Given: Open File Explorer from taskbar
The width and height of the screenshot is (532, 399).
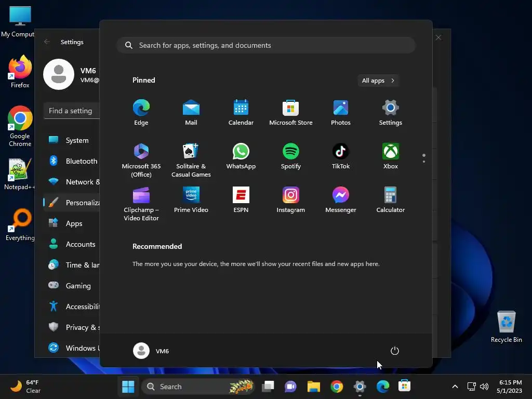Looking at the screenshot, I should (313, 387).
